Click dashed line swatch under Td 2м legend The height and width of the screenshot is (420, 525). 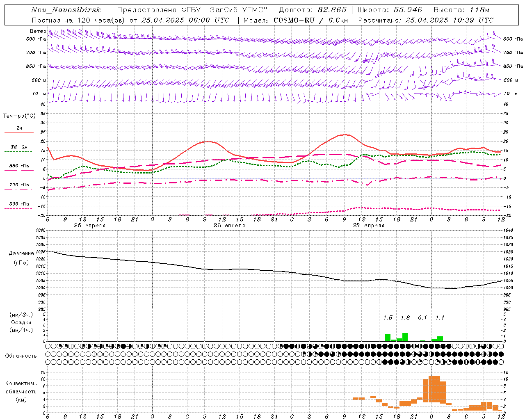(x=19, y=152)
